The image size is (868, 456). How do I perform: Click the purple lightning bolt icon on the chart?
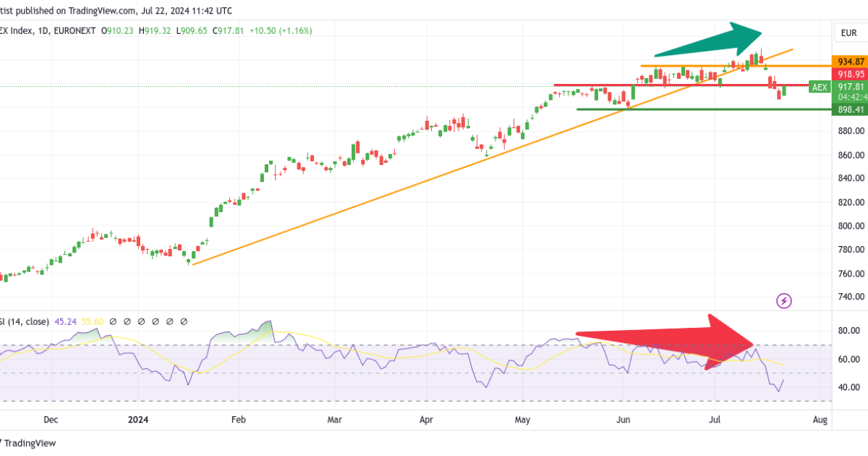tap(784, 301)
